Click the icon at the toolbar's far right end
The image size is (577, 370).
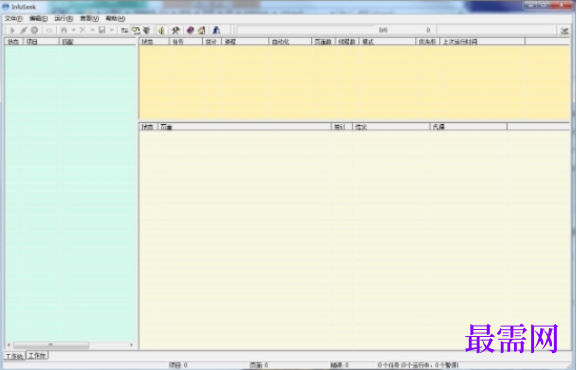(564, 31)
